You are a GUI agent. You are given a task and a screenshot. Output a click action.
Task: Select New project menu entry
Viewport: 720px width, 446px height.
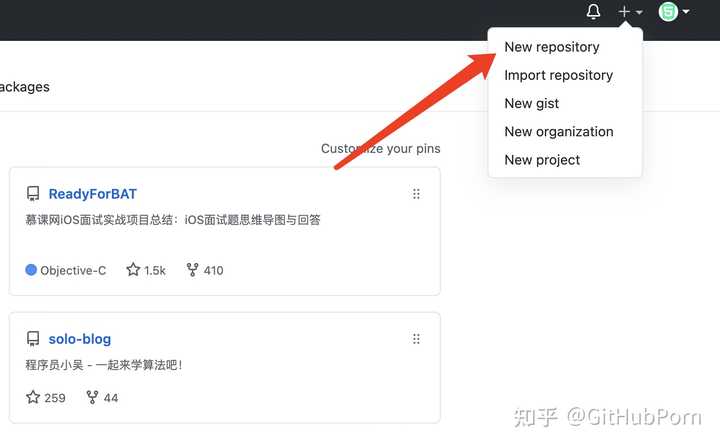coord(542,160)
